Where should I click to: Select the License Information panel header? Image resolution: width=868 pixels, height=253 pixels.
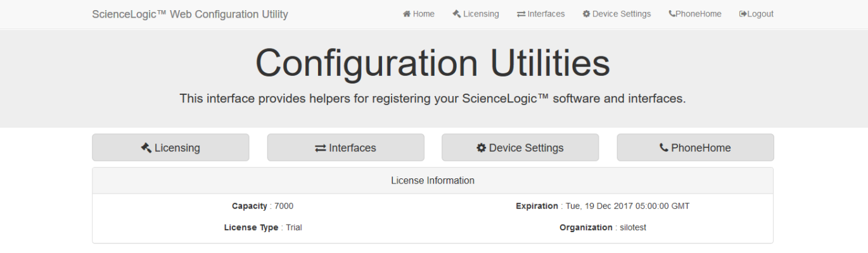pyautogui.click(x=433, y=181)
